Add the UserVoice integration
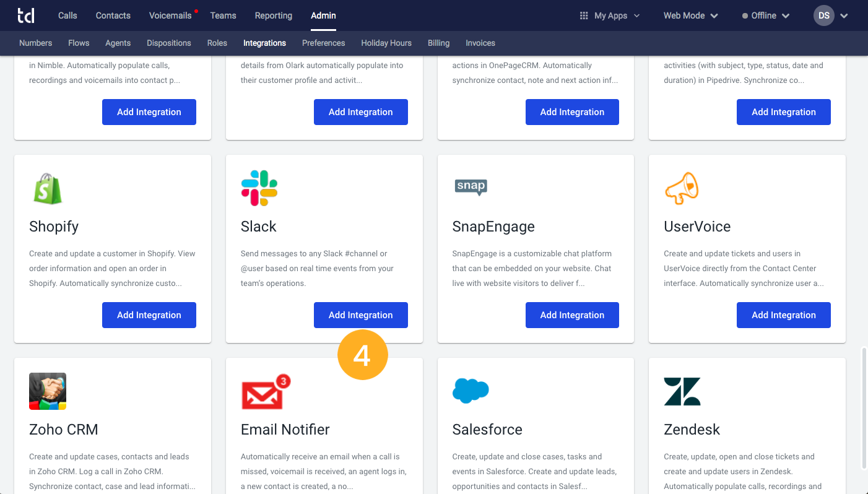This screenshot has height=494, width=868. (784, 315)
